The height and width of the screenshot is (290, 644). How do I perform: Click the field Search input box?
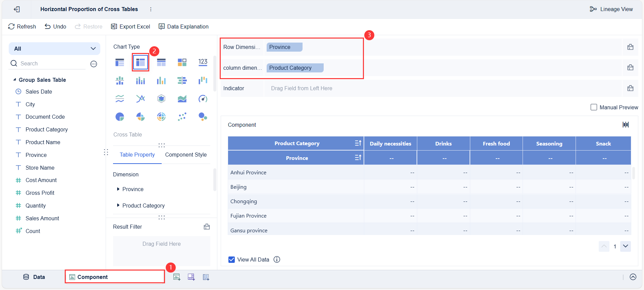pyautogui.click(x=52, y=63)
